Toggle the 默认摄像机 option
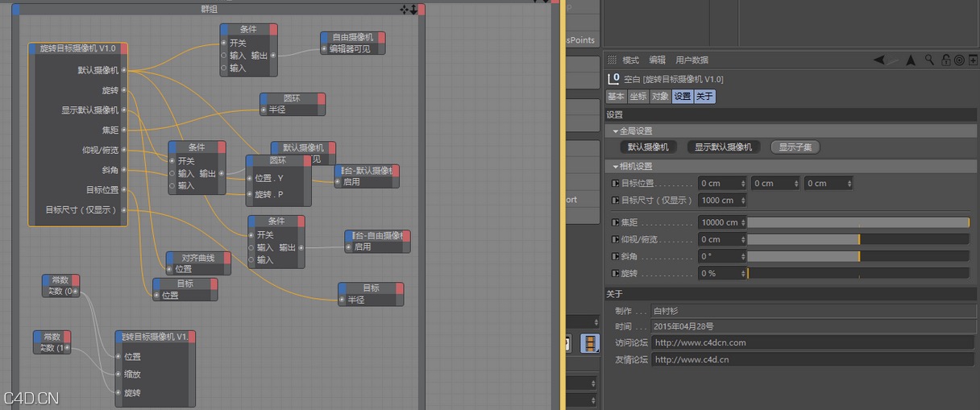Image resolution: width=980 pixels, height=410 pixels. (x=648, y=147)
